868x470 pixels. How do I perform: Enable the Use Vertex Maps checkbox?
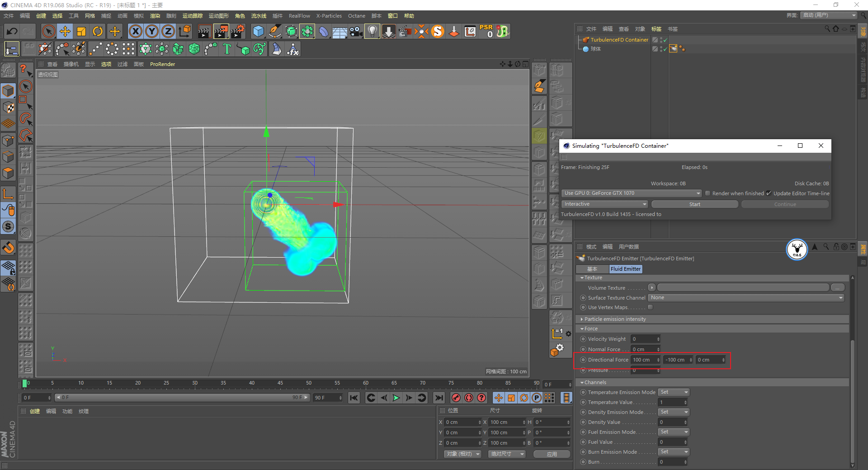point(650,307)
